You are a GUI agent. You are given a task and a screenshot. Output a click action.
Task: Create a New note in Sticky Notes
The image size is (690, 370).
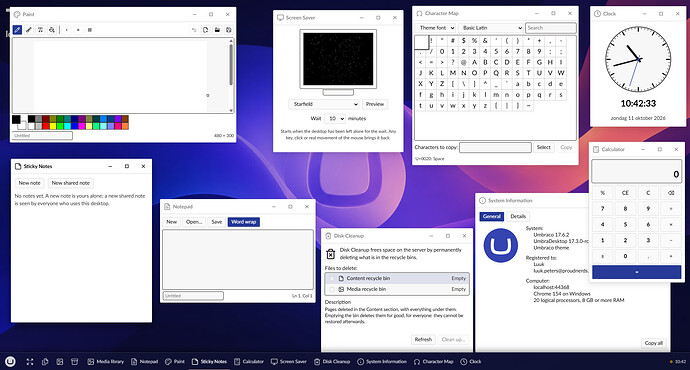coord(29,183)
